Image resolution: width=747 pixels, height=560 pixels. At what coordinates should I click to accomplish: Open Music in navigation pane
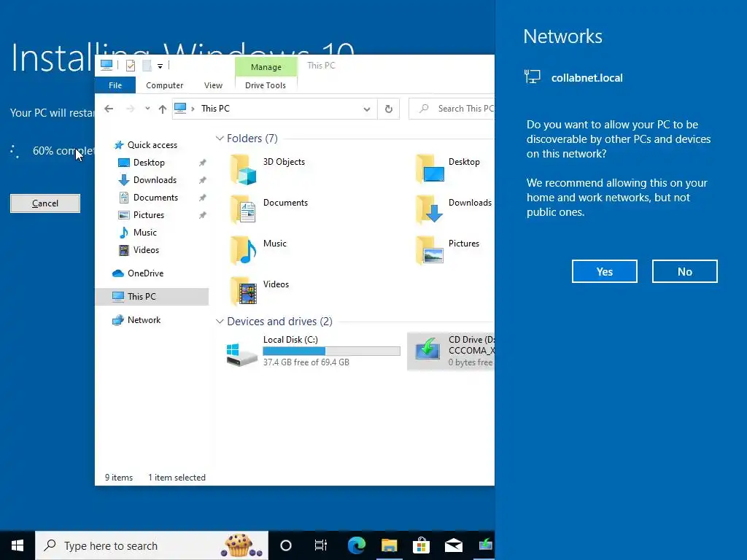pos(145,233)
